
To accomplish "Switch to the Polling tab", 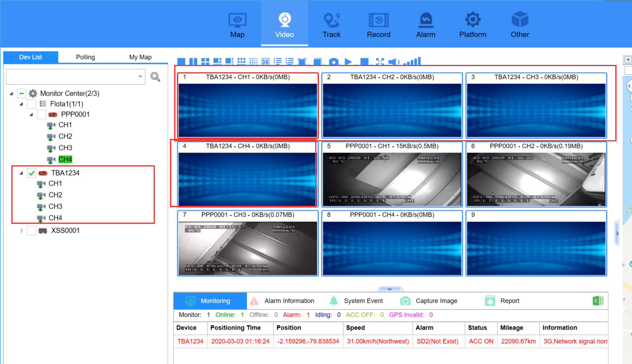I will point(85,57).
